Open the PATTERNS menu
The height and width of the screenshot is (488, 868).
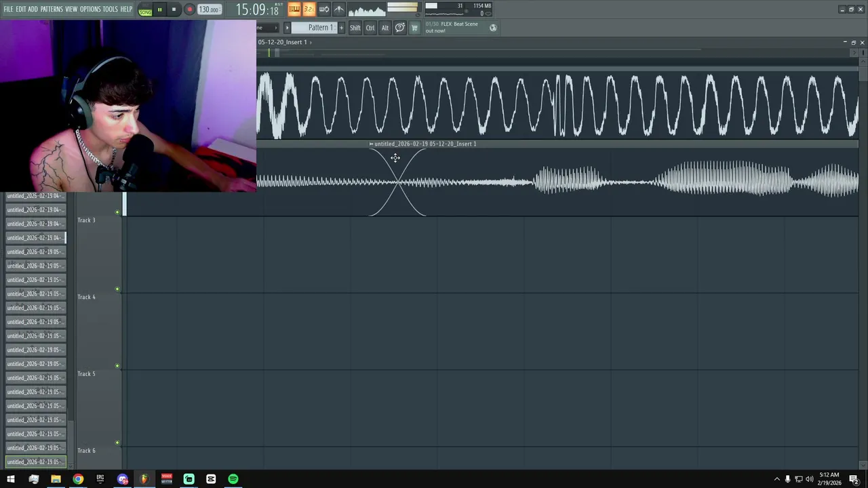(x=52, y=9)
